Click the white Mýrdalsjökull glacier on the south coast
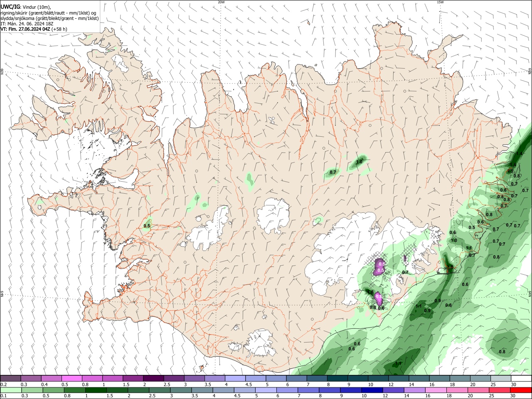This screenshot has height=399, width=532. (260, 343)
